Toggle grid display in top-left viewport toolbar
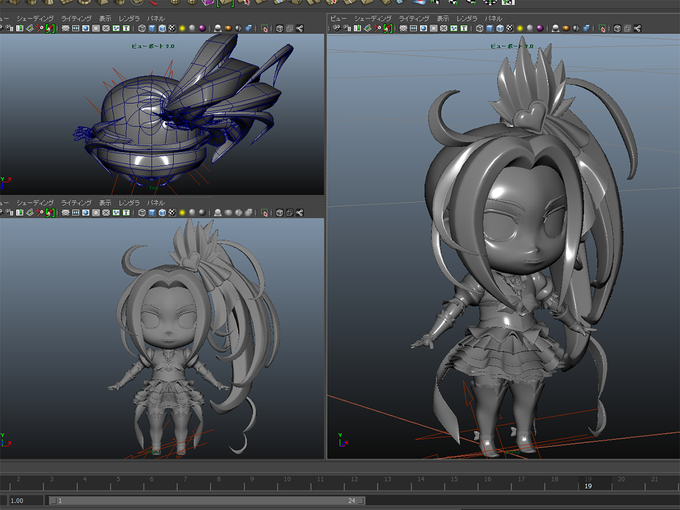 pos(65,28)
